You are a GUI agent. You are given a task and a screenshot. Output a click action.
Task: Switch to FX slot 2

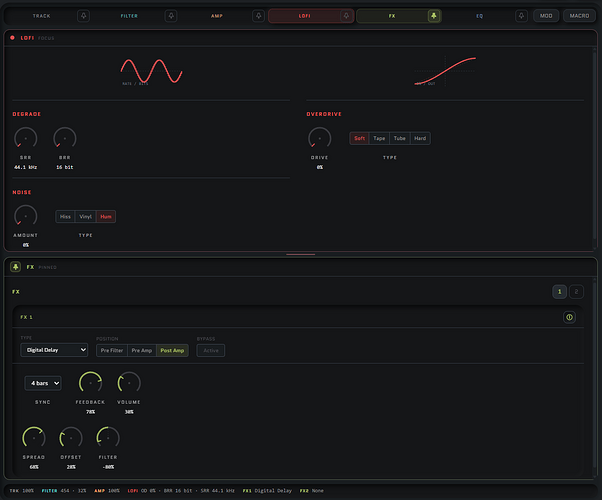[x=576, y=292]
